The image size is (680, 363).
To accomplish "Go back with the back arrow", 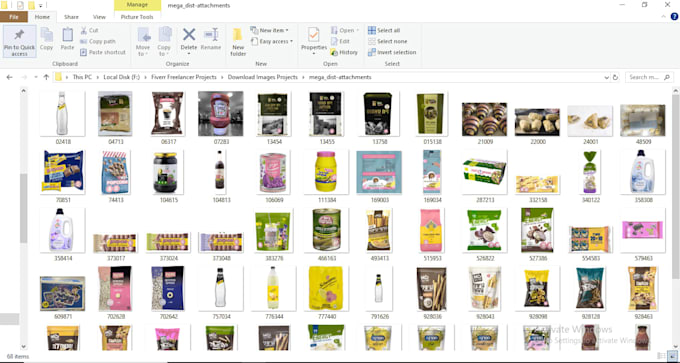I will click(x=10, y=77).
